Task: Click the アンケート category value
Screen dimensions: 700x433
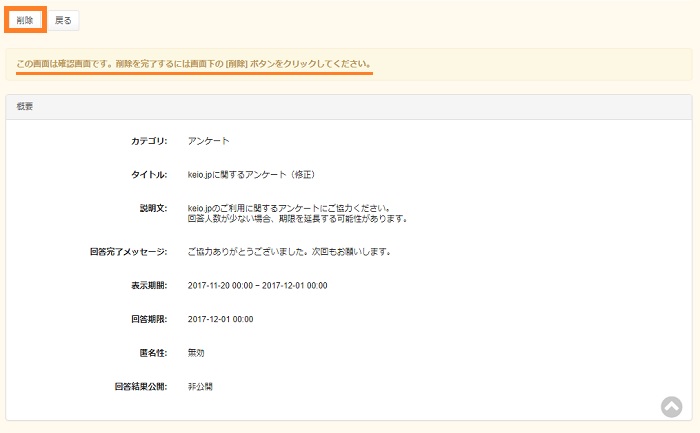Action: [209, 141]
